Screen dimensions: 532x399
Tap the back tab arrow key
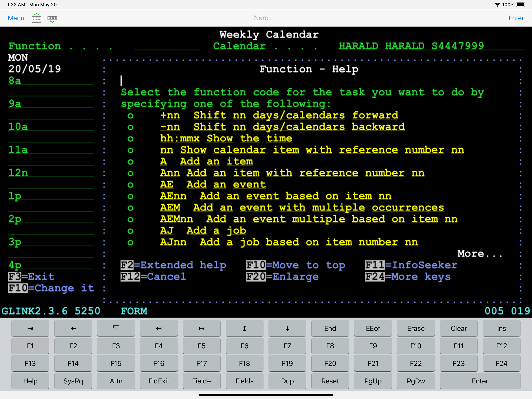point(73,328)
